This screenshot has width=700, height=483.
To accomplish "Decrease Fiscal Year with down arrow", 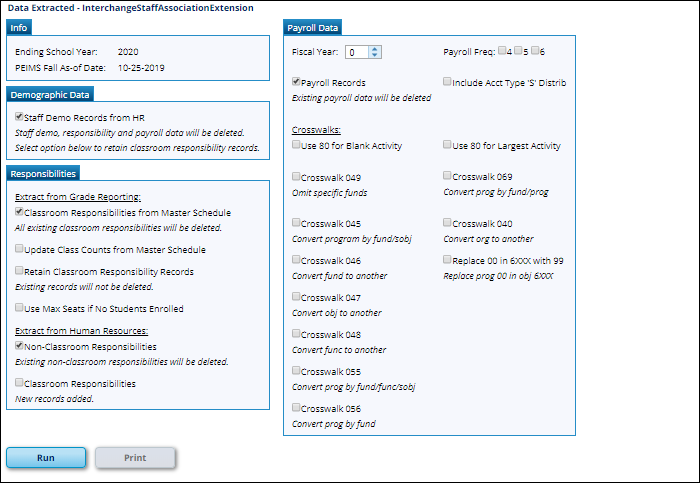I will pos(374,55).
